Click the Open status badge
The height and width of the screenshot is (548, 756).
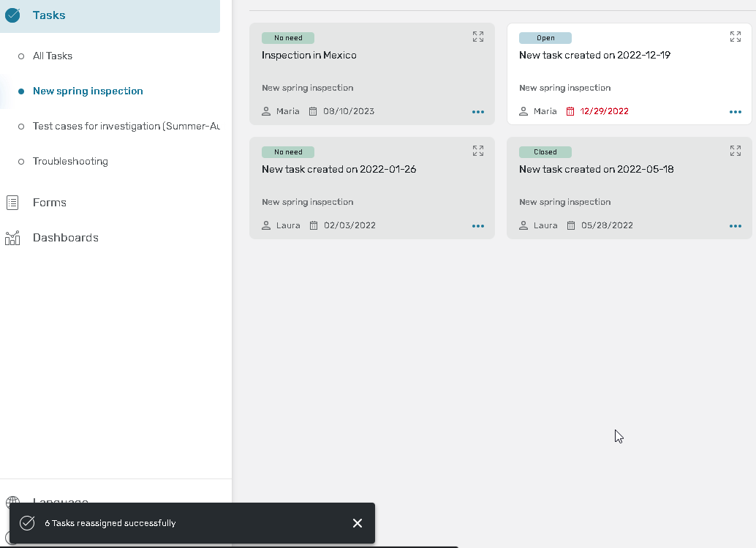point(545,38)
